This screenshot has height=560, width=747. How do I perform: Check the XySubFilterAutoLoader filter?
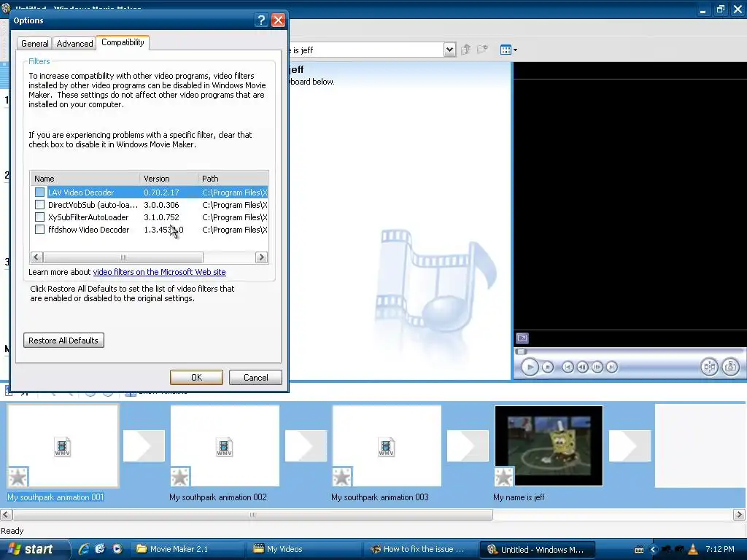39,217
